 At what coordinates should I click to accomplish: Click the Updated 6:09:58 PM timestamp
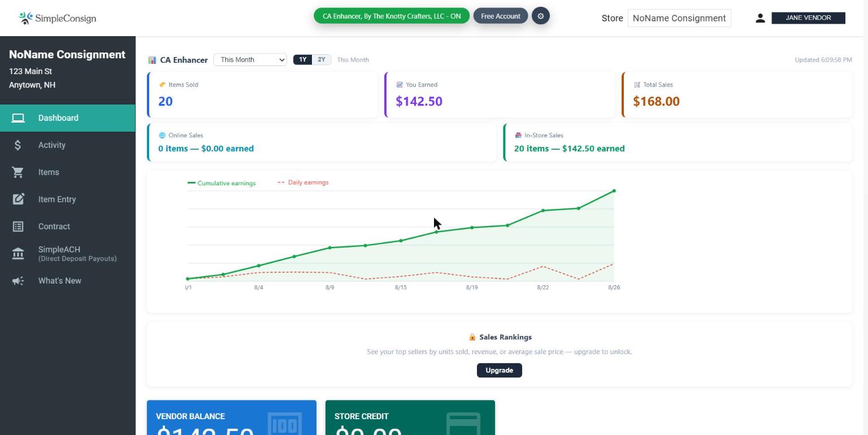pos(823,60)
